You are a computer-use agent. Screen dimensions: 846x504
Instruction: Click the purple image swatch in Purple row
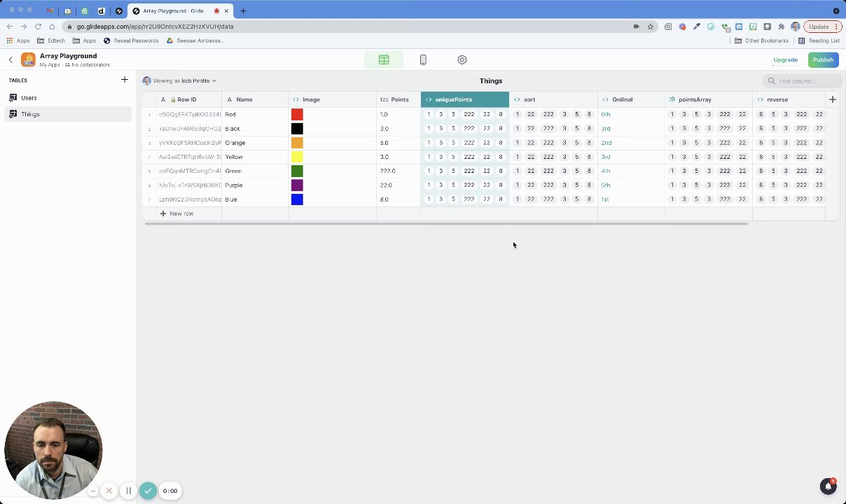[x=297, y=185]
